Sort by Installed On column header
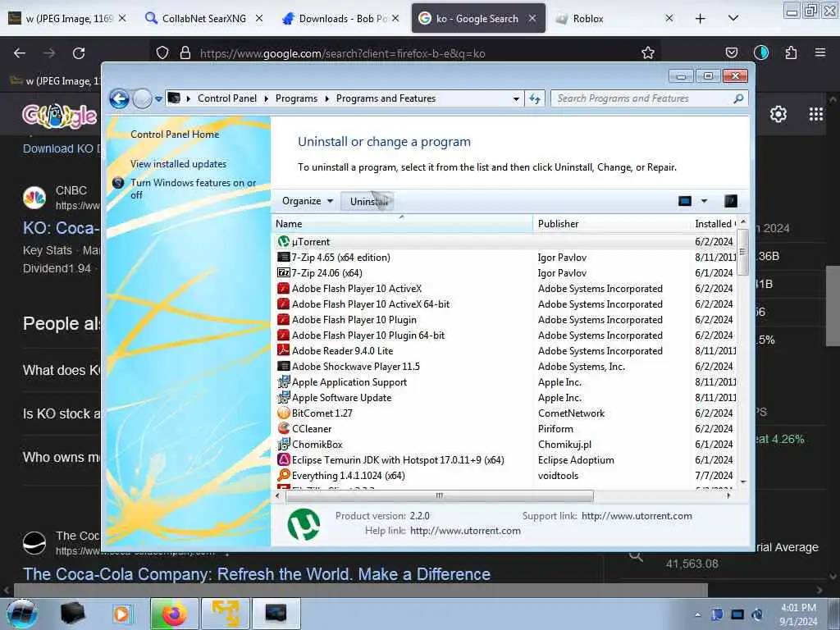Image resolution: width=840 pixels, height=630 pixels. click(x=714, y=224)
